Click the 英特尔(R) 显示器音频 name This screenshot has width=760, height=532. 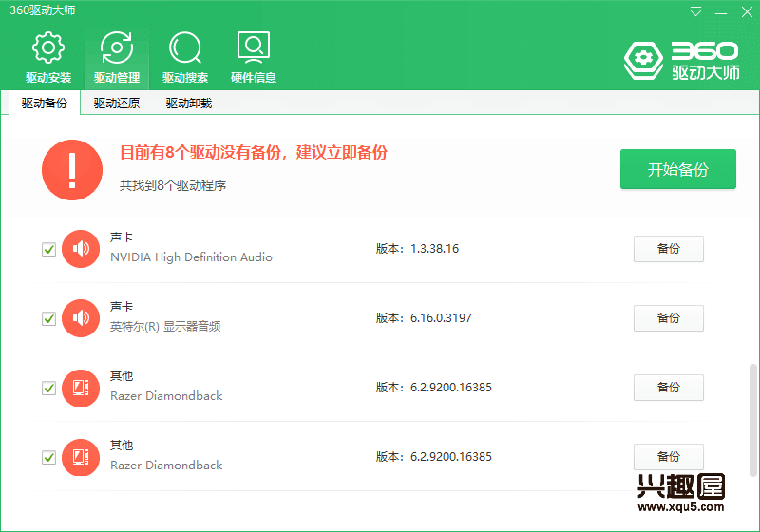166,326
